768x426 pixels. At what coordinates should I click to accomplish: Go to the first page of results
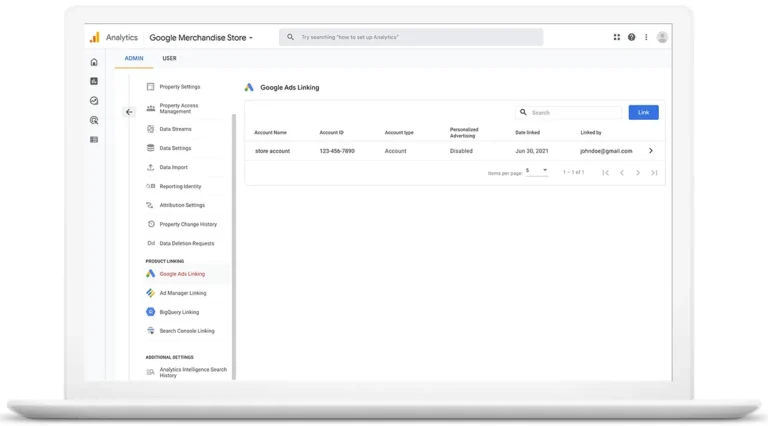(605, 172)
